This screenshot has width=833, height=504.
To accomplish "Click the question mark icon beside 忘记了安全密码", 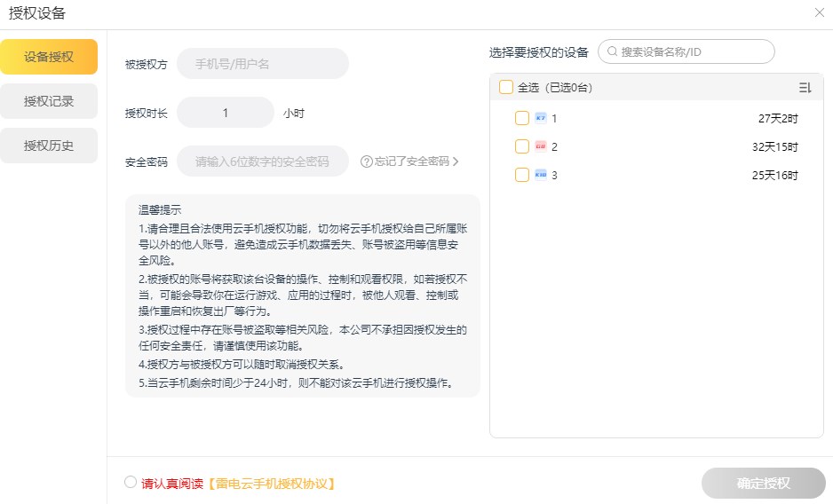I will 366,161.
